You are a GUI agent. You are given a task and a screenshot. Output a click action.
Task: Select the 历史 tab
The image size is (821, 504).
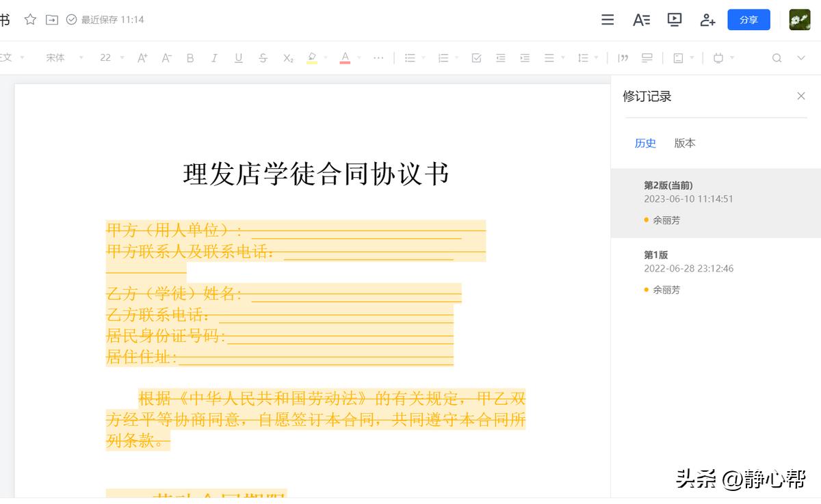tap(644, 143)
